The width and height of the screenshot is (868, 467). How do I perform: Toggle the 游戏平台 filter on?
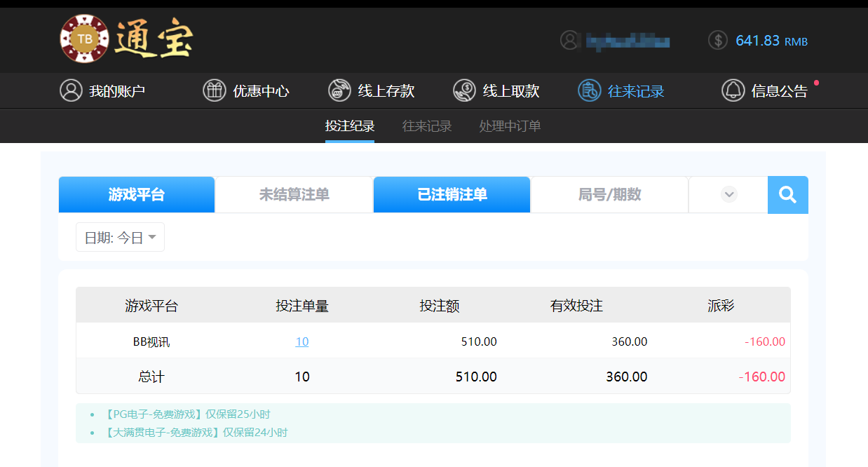tap(136, 194)
